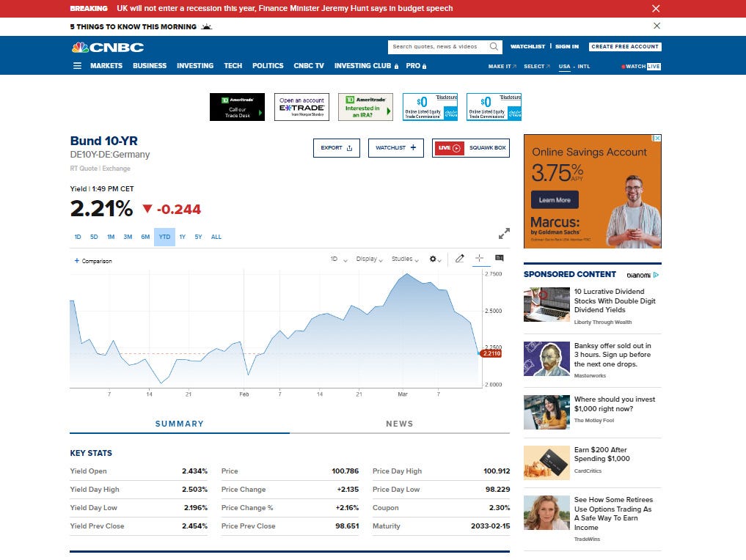Click the Dianomi ad info arrow
This screenshot has height=560, width=746.
[656, 275]
